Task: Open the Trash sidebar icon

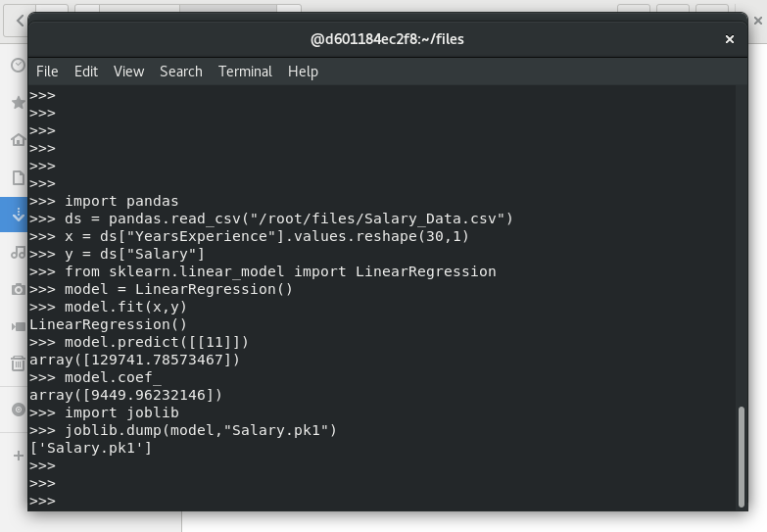Action: pyautogui.click(x=18, y=363)
